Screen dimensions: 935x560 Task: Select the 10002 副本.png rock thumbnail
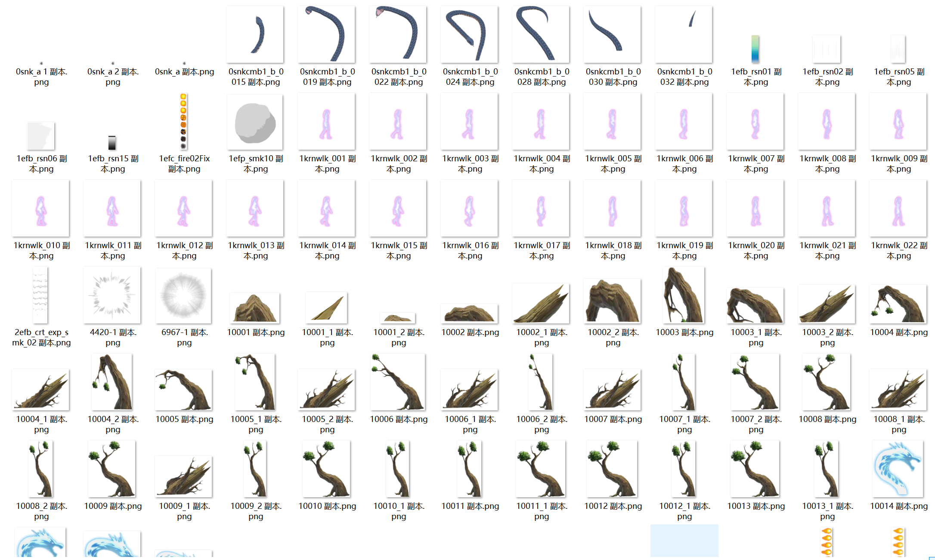(470, 314)
